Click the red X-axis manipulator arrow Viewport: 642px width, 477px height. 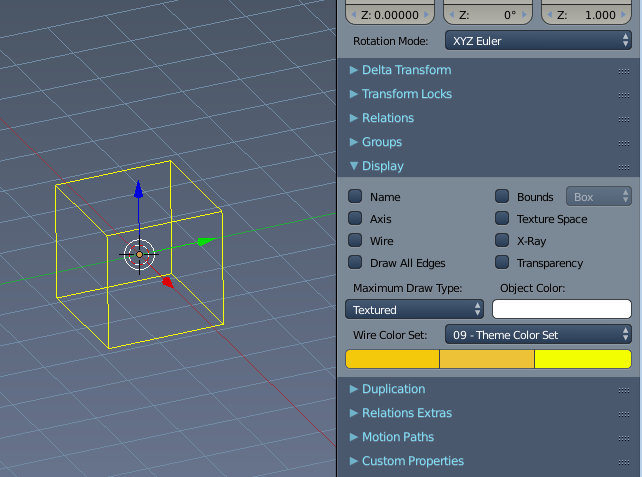point(168,282)
